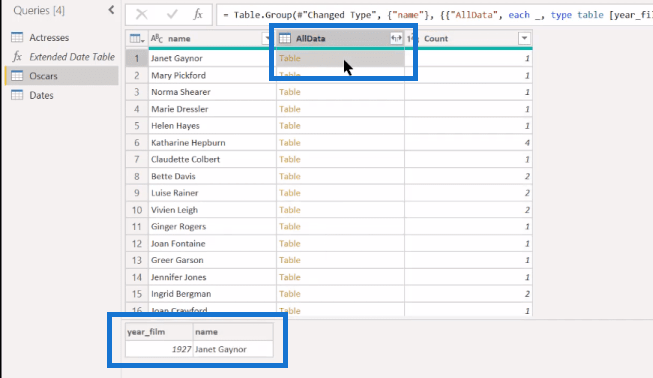This screenshot has height=378, width=653.
Task: Click the Oscars table icon
Action: [x=17, y=76]
